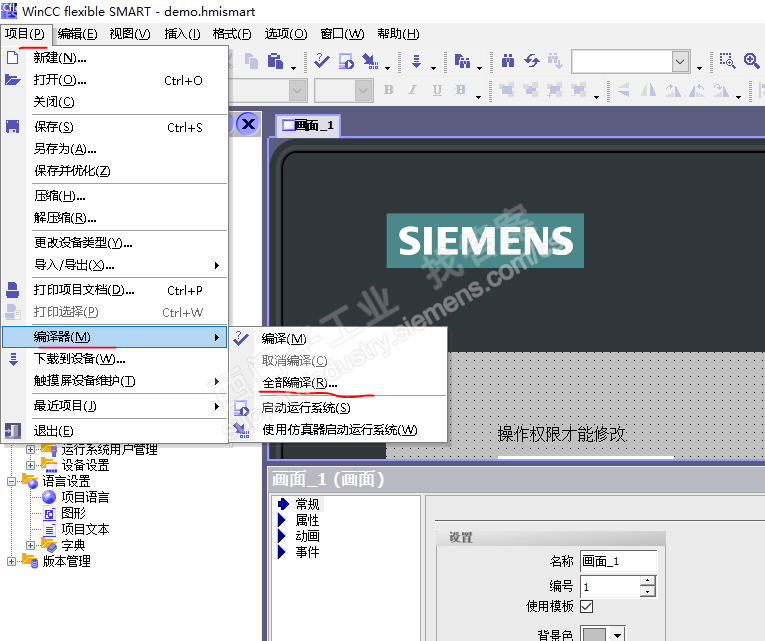765x641 pixels.
Task: Select 下载到设备(W)... entry
Action: coord(115,359)
